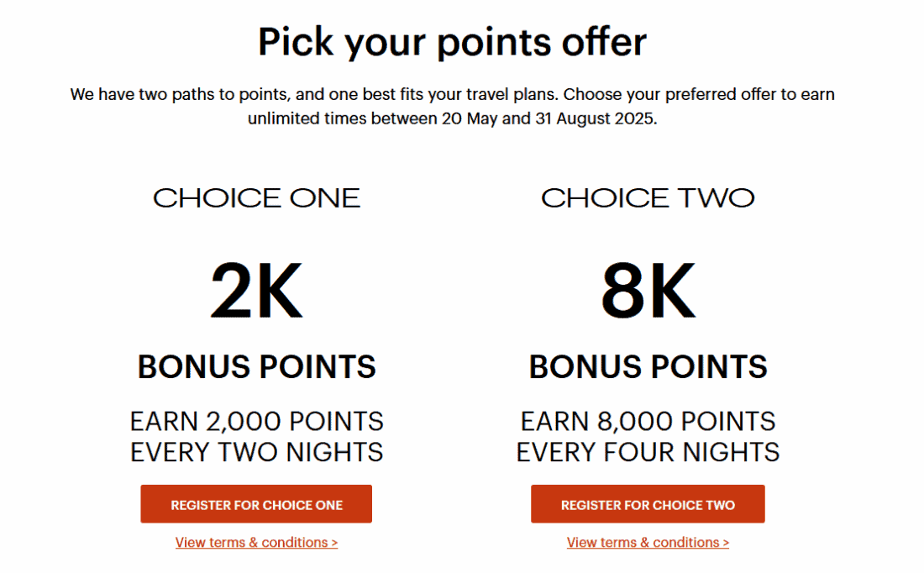The width and height of the screenshot is (924, 573).
Task: Select the 'CHOICE TWO' column title
Action: click(x=648, y=198)
